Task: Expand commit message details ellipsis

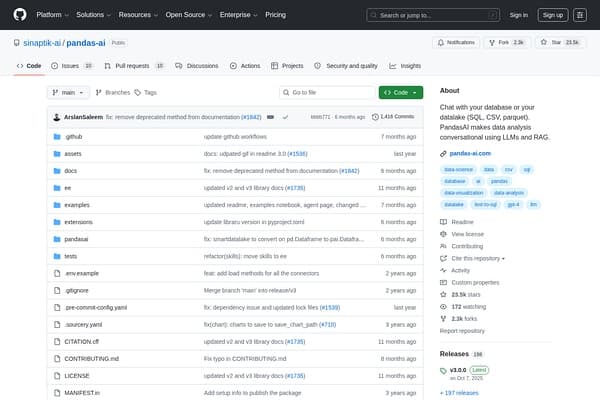Action: (270, 117)
